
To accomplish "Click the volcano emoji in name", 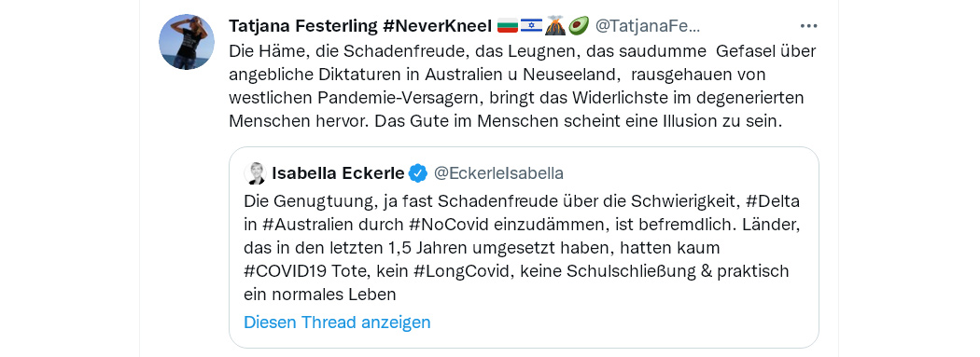I will click(554, 26).
